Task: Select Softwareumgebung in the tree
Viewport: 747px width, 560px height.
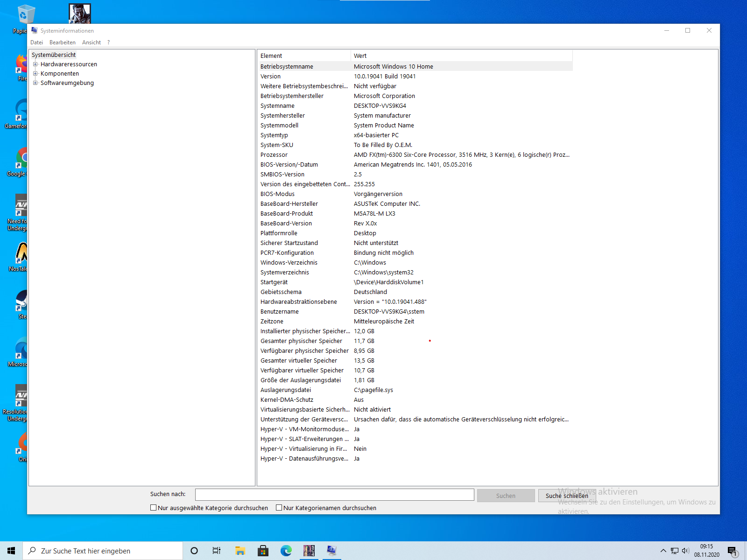Action: click(x=67, y=83)
